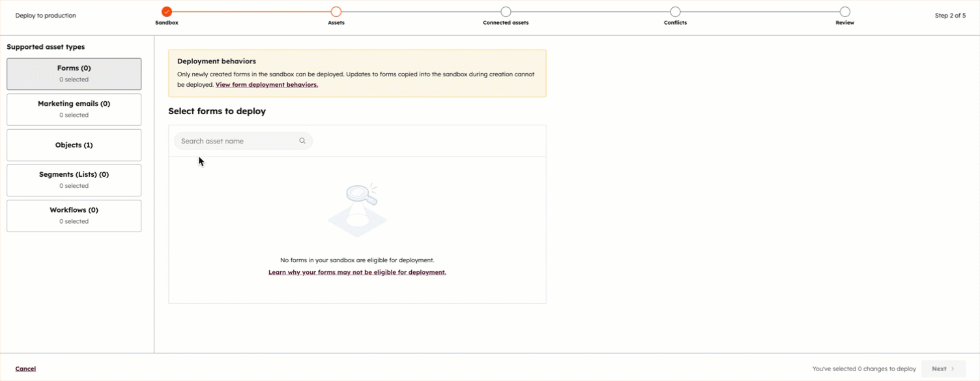Click the Deployment behaviors notice banner
This screenshot has width=980, height=381.
(357, 73)
